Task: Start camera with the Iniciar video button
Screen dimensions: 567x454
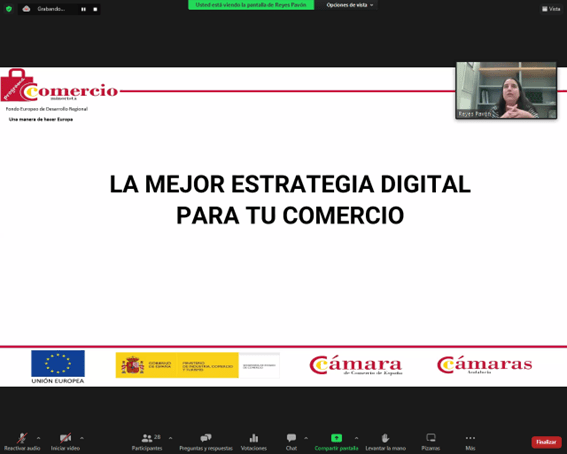Action: pos(65,442)
